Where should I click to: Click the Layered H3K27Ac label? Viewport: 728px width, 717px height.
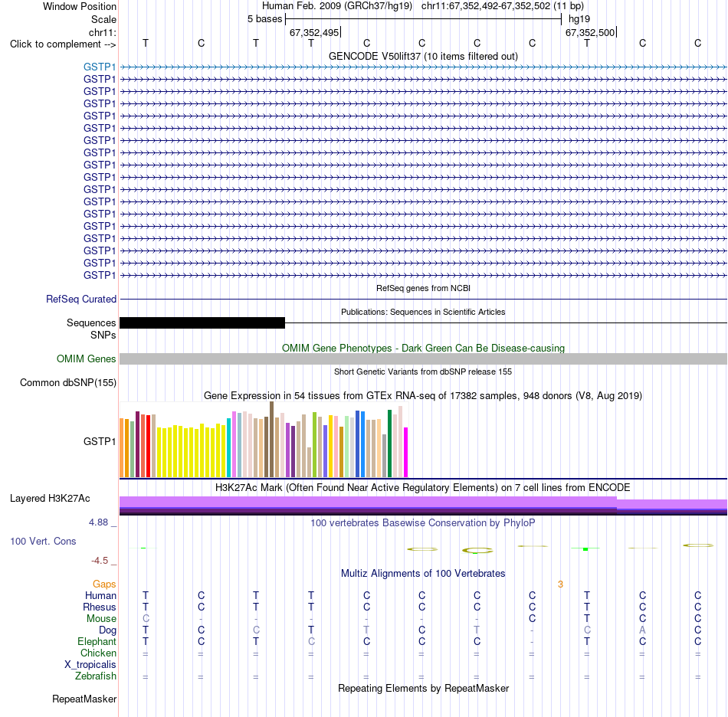(50, 499)
